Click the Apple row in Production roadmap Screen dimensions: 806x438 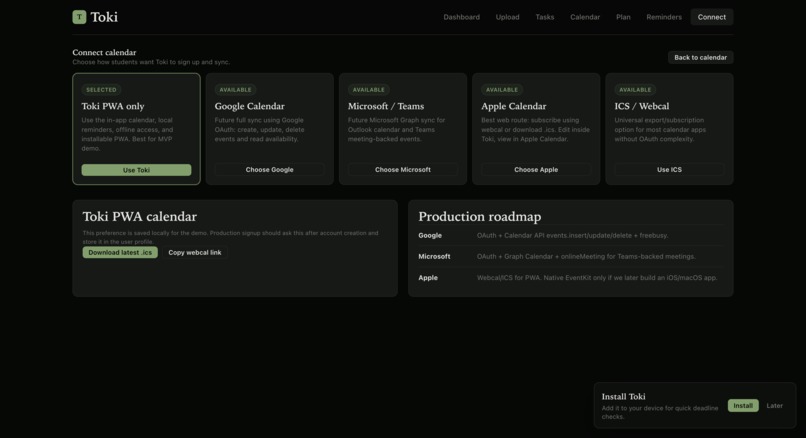pos(571,278)
